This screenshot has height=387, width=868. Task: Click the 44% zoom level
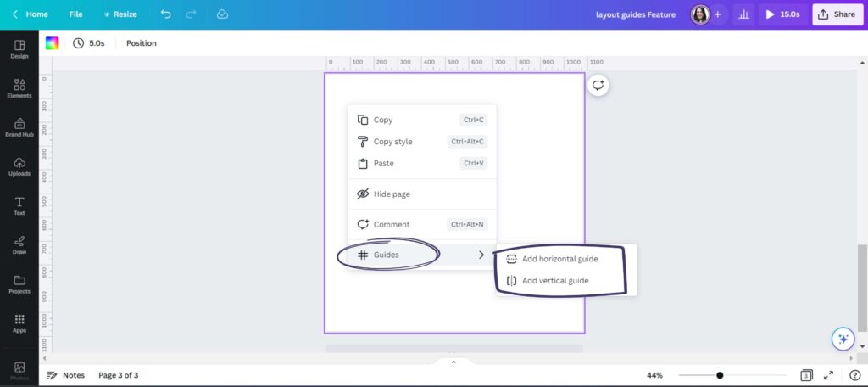tap(654, 375)
